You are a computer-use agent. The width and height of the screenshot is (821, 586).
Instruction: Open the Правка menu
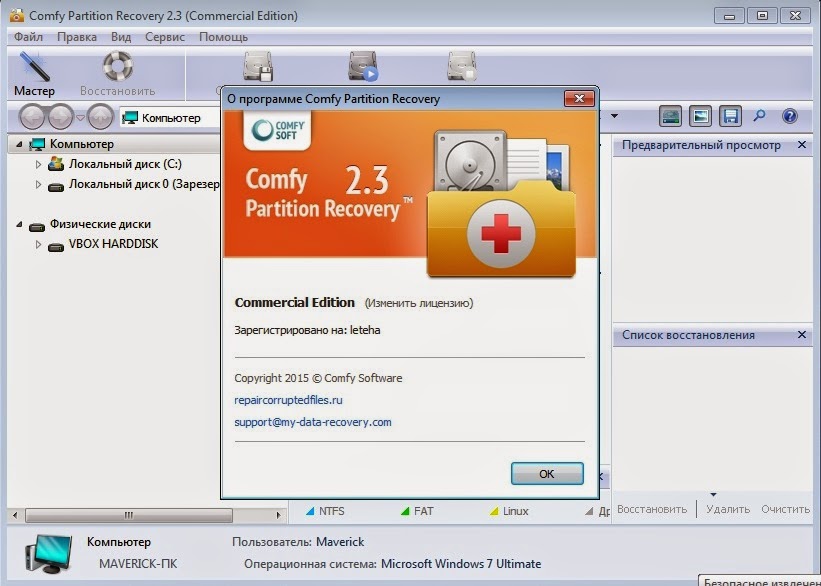[77, 37]
